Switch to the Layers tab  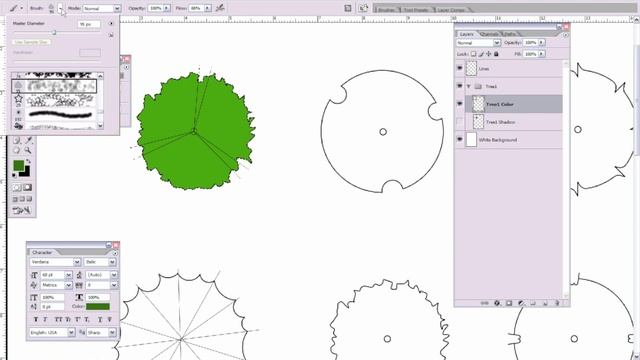(467, 34)
